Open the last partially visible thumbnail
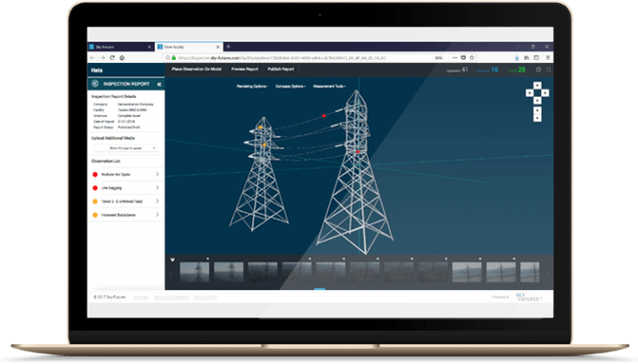The width and height of the screenshot is (638, 364). coord(530,272)
